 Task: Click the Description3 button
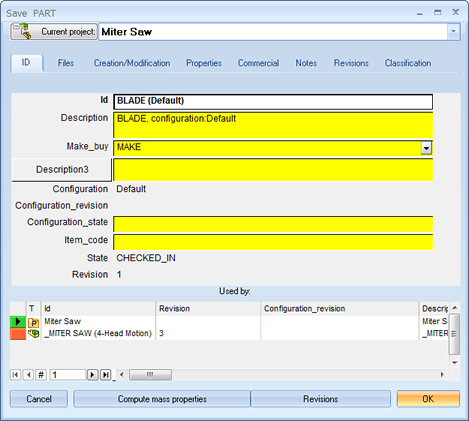(x=62, y=170)
